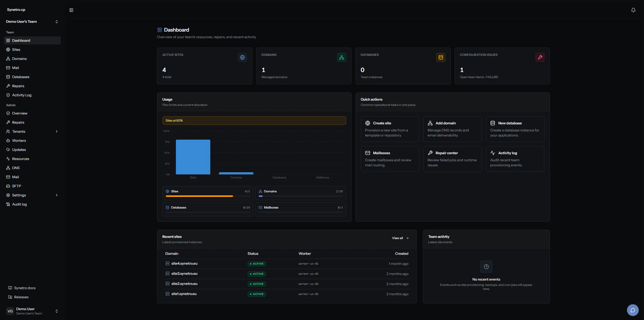Screen dimensions: 644x320
Task: Open Domains in the Team sidebar
Action: 32,59
